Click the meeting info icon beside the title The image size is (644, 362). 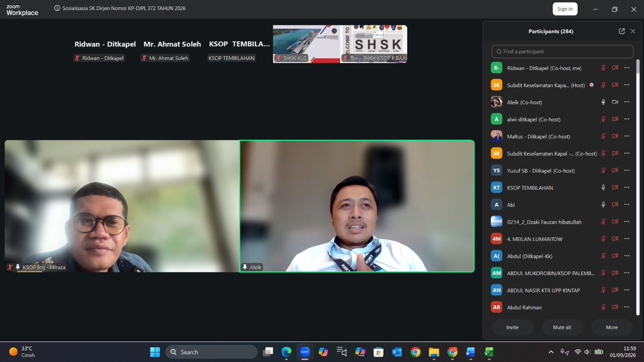(x=57, y=8)
